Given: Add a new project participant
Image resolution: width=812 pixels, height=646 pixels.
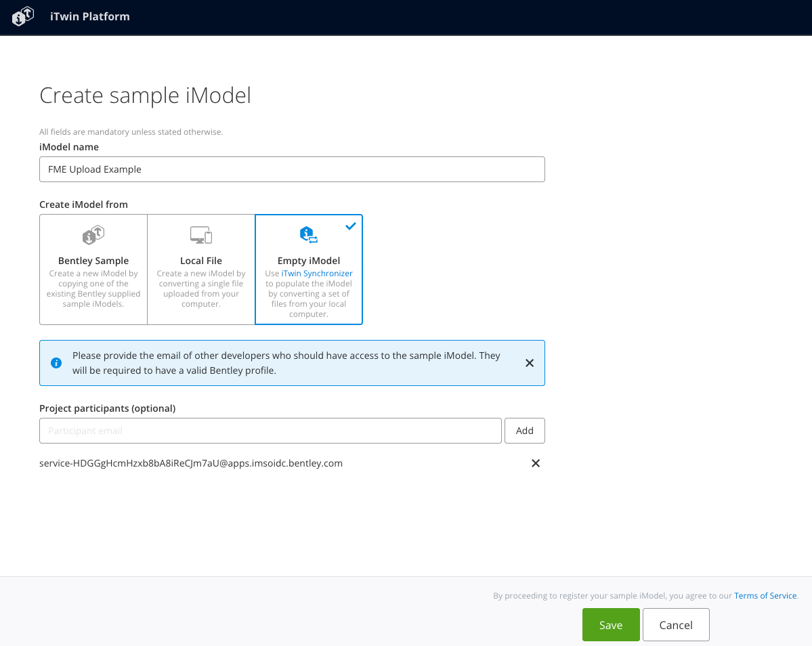Looking at the screenshot, I should click(x=524, y=430).
